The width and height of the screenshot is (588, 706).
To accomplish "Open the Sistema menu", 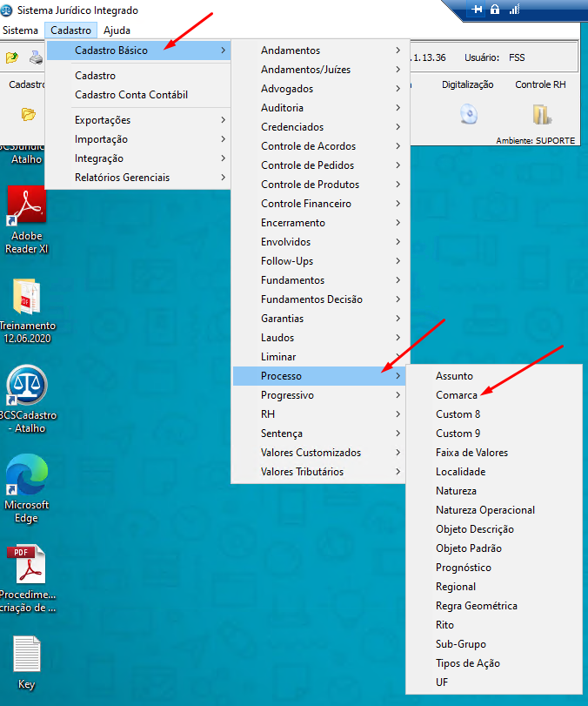I will (20, 30).
